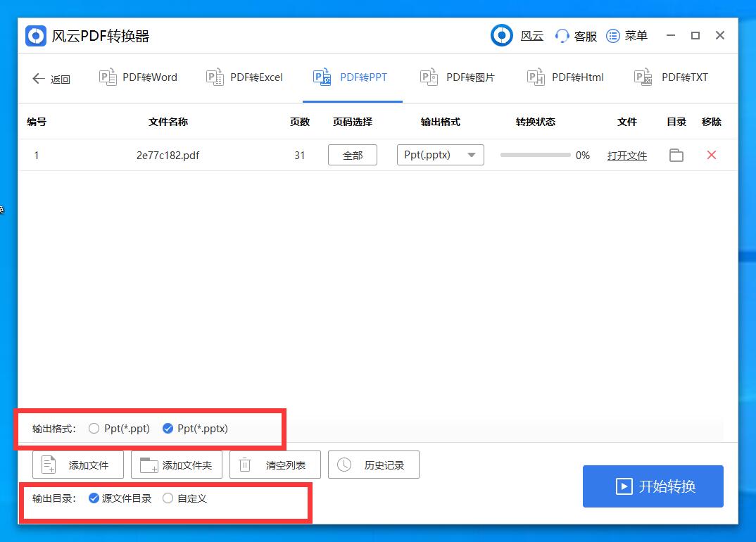Viewport: 756px width, 542px height.
Task: Maximize the 风云PDF转换器 window
Action: click(695, 36)
